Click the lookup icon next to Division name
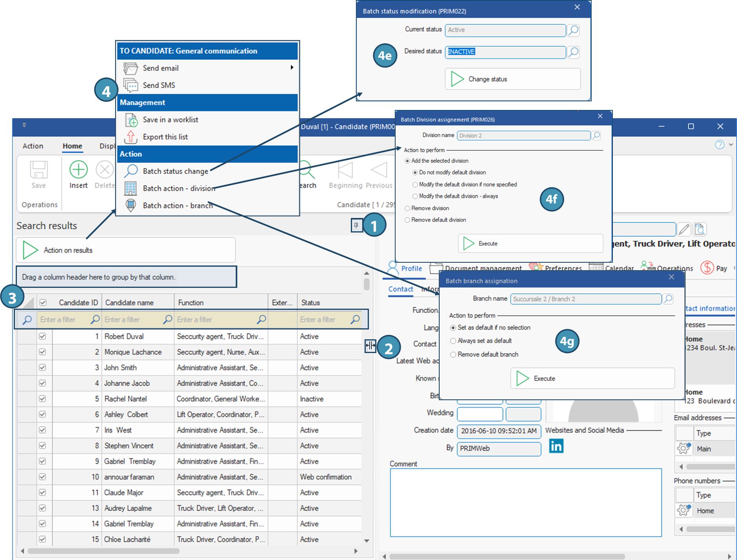737x560 pixels. click(596, 135)
